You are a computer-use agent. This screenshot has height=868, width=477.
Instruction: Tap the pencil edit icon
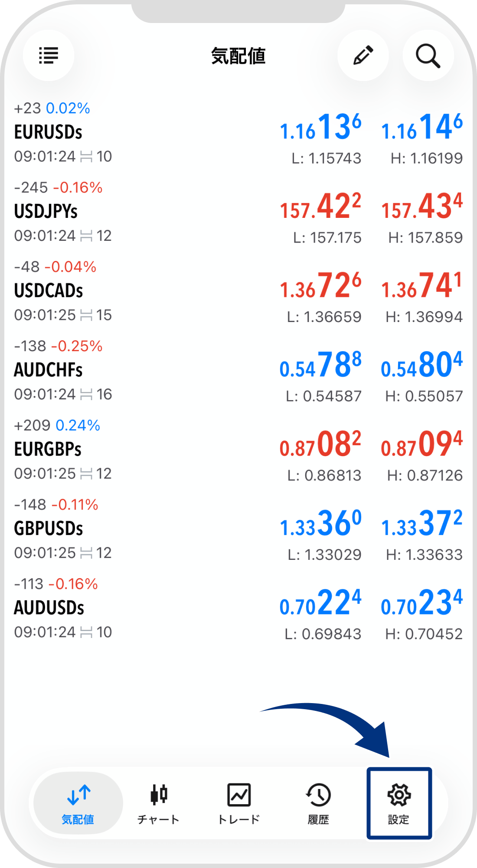pos(363,56)
